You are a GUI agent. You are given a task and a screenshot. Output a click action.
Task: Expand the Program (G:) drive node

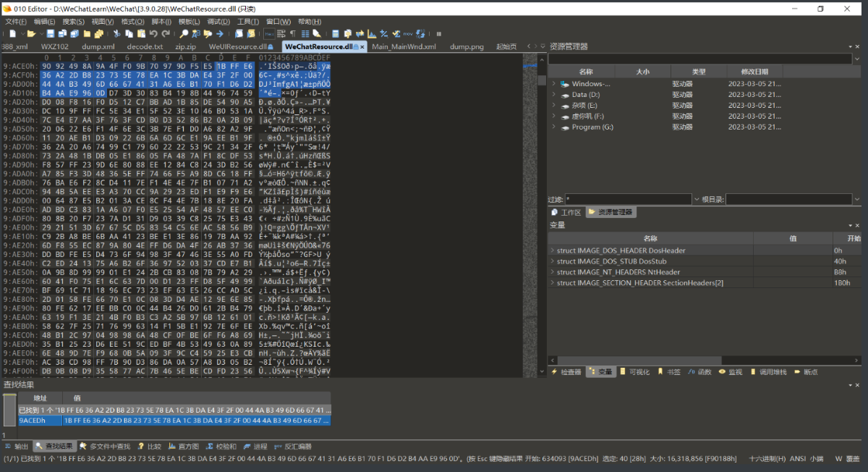pos(553,127)
